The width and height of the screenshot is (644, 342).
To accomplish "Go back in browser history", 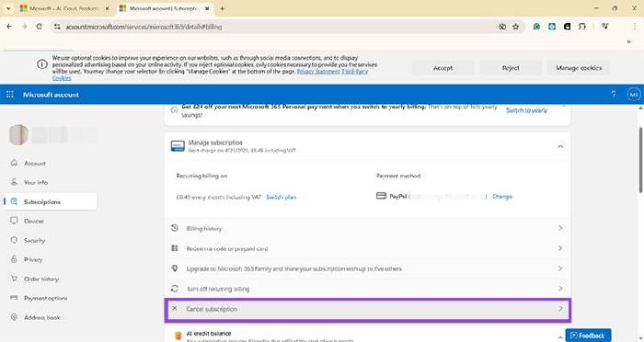I will click(9, 27).
